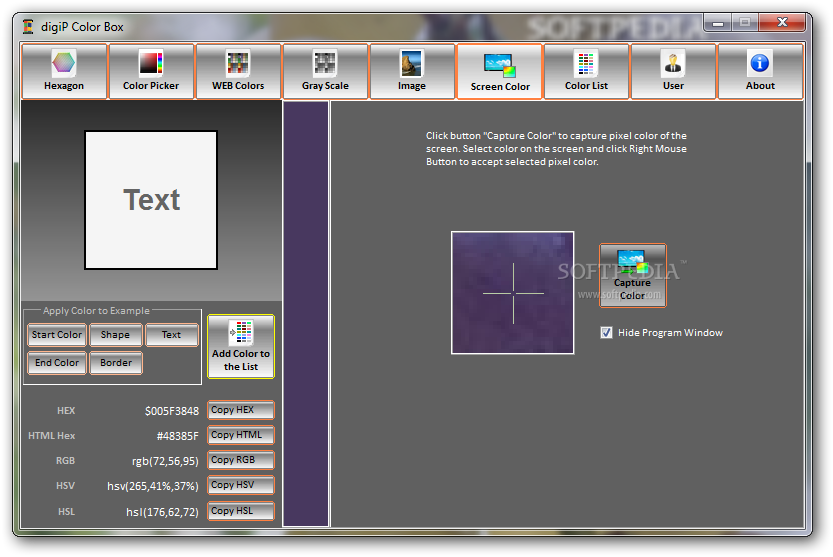Apply color to Text button
This screenshot has height=557, width=833.
tap(172, 335)
